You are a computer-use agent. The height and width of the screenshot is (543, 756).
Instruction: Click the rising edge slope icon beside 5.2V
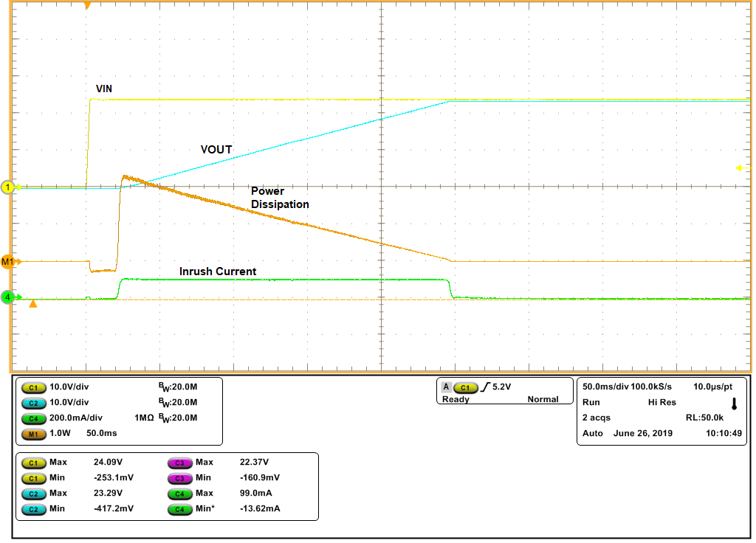coord(484,387)
